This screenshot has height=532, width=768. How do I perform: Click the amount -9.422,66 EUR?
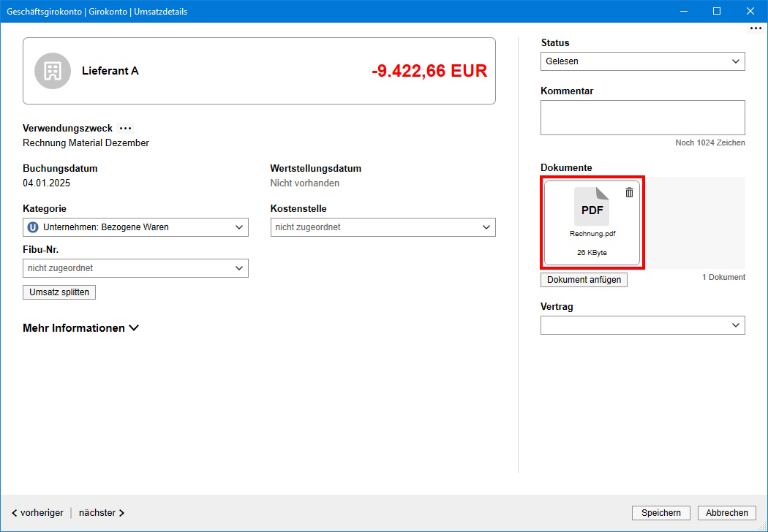(x=429, y=71)
